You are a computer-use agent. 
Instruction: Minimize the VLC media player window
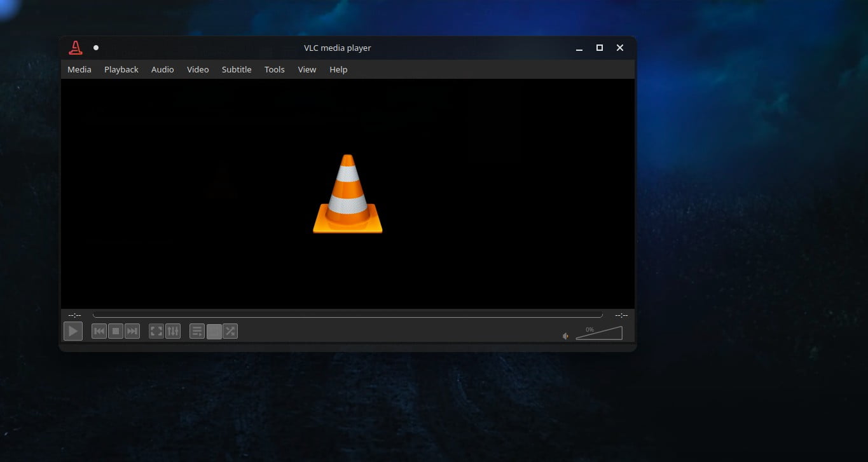pyautogui.click(x=579, y=48)
